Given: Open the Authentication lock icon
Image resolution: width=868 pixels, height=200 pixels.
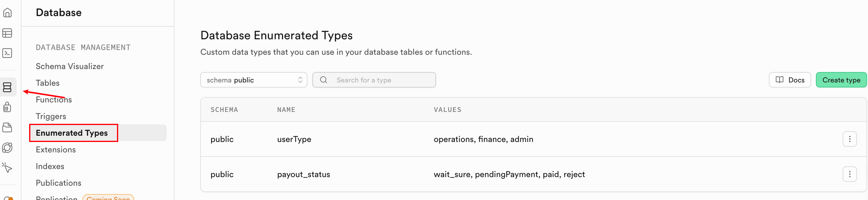Looking at the screenshot, I should click(x=7, y=107).
